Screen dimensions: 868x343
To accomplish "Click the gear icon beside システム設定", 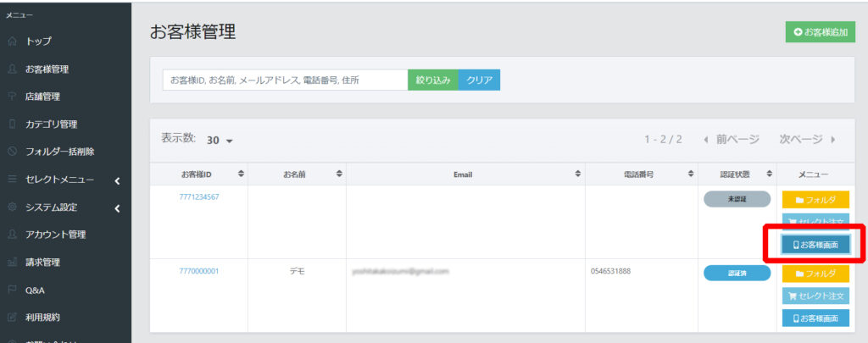I will (12, 207).
